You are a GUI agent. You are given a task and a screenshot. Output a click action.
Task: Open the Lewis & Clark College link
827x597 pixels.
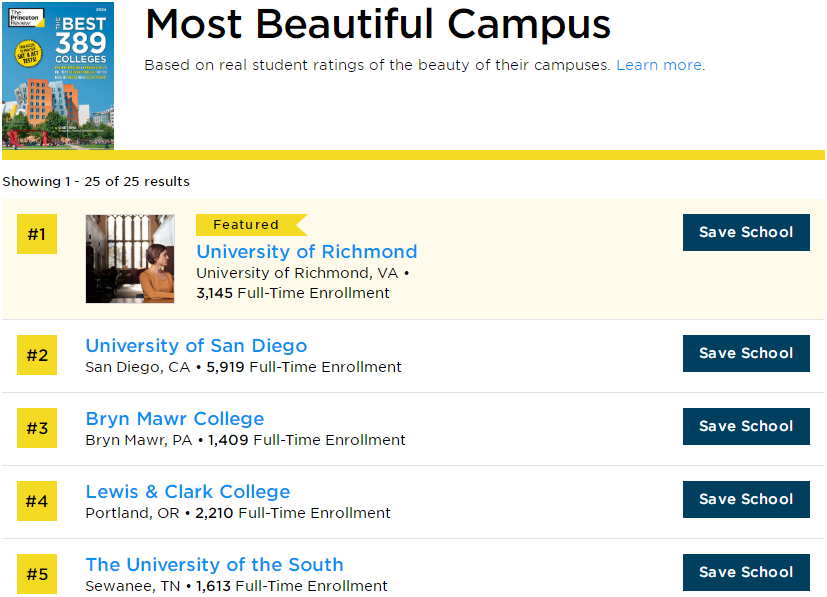click(188, 492)
